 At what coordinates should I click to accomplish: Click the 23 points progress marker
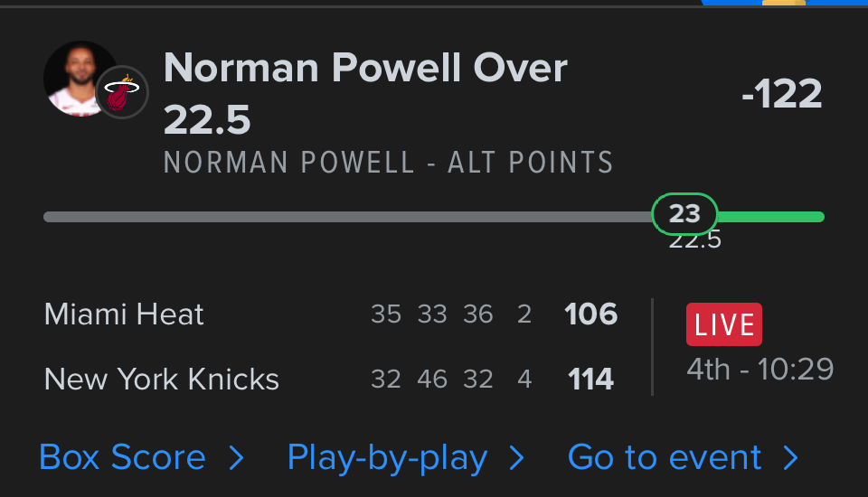pos(684,214)
